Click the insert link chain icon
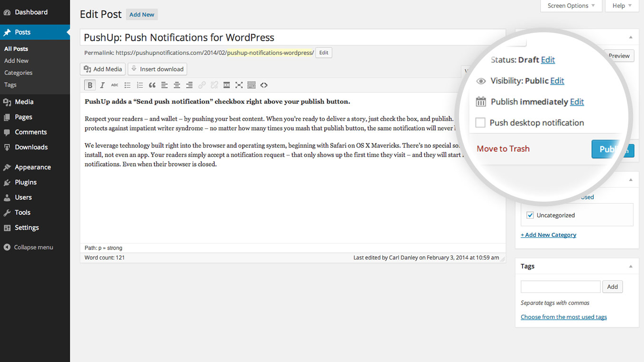644x362 pixels. point(202,85)
